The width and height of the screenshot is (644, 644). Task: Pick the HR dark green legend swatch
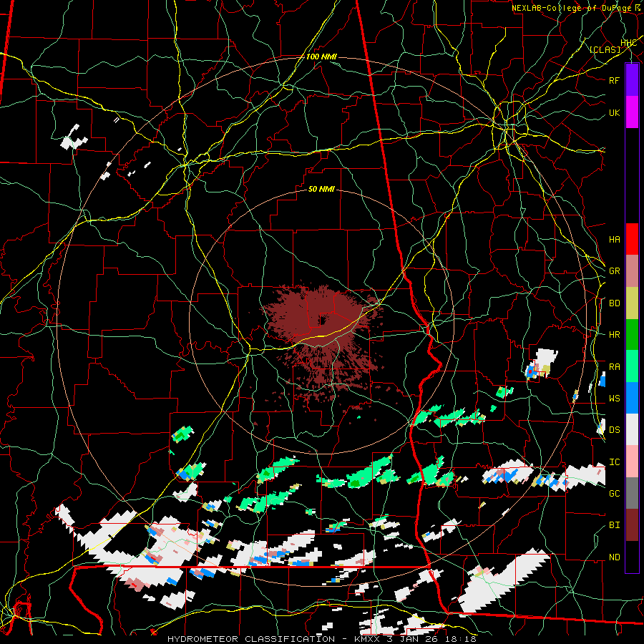coord(632,335)
